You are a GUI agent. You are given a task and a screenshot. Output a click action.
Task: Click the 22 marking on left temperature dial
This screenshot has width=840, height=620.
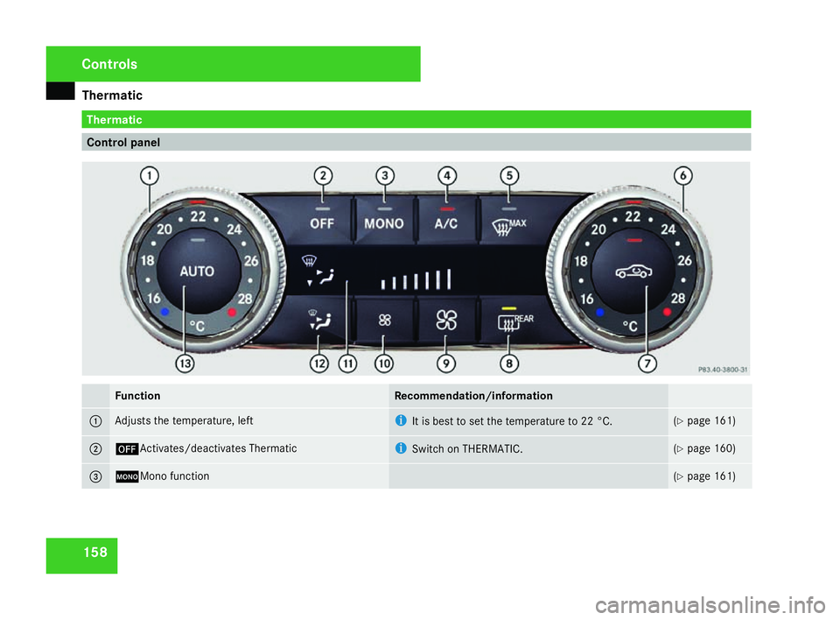199,216
